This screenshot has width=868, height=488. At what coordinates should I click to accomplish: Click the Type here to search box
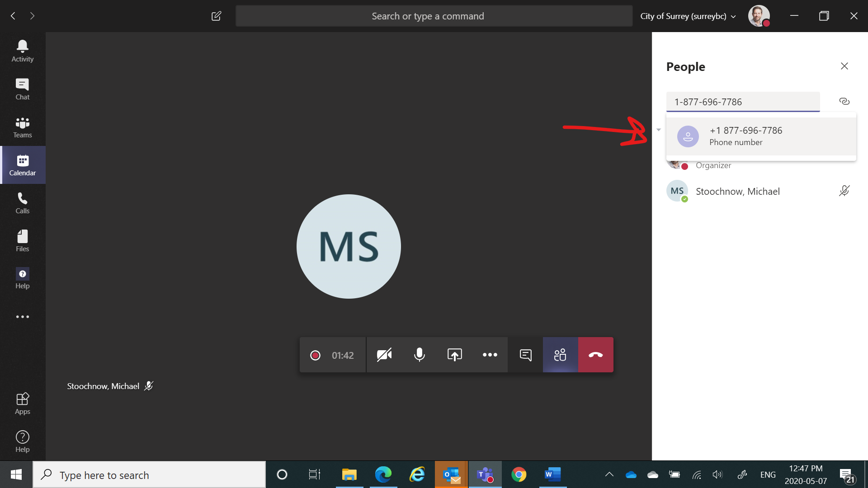pyautogui.click(x=149, y=475)
